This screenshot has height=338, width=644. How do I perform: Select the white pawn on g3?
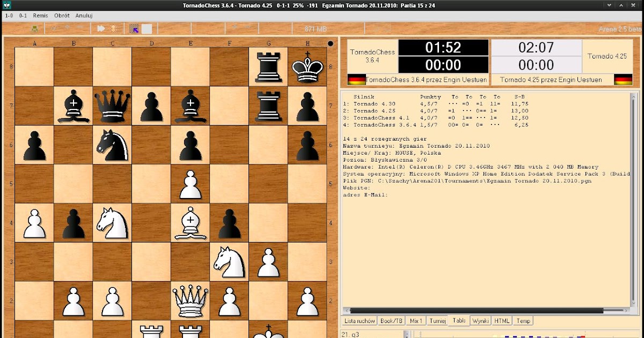[268, 263]
